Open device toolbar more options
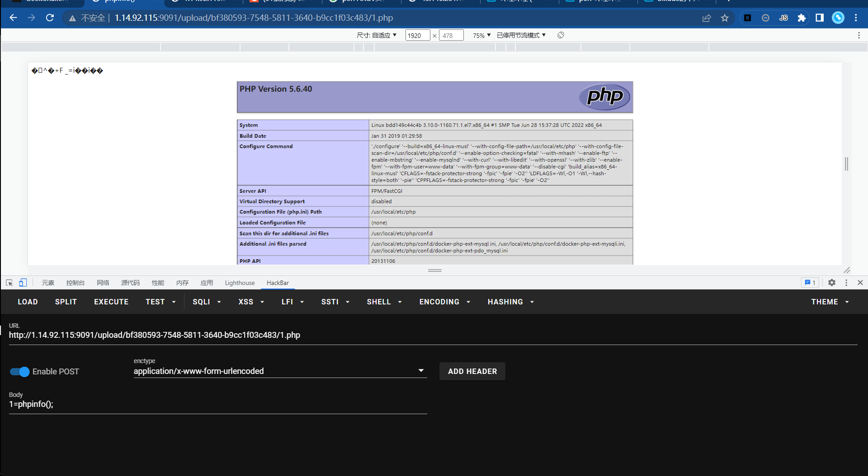Viewport: 868px width, 476px height. point(859,35)
